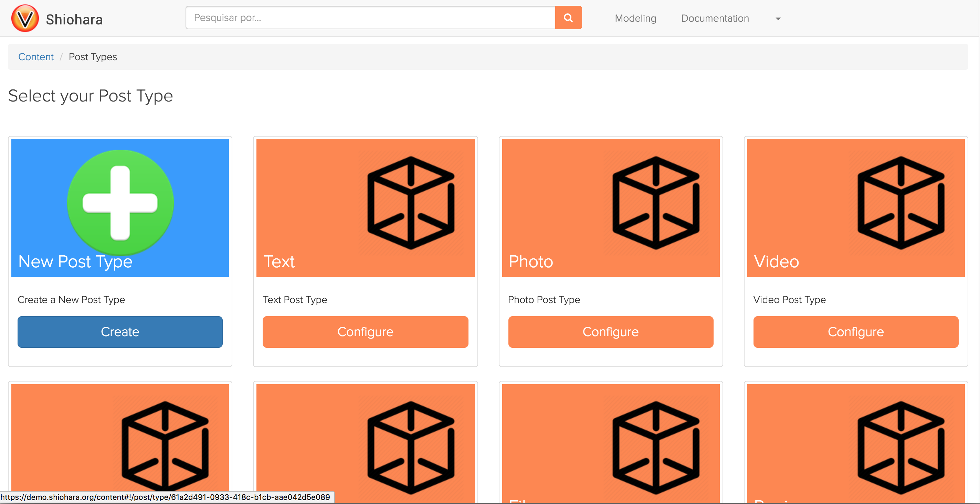The image size is (980, 504).
Task: Configure the Photo Post Type
Action: click(610, 331)
